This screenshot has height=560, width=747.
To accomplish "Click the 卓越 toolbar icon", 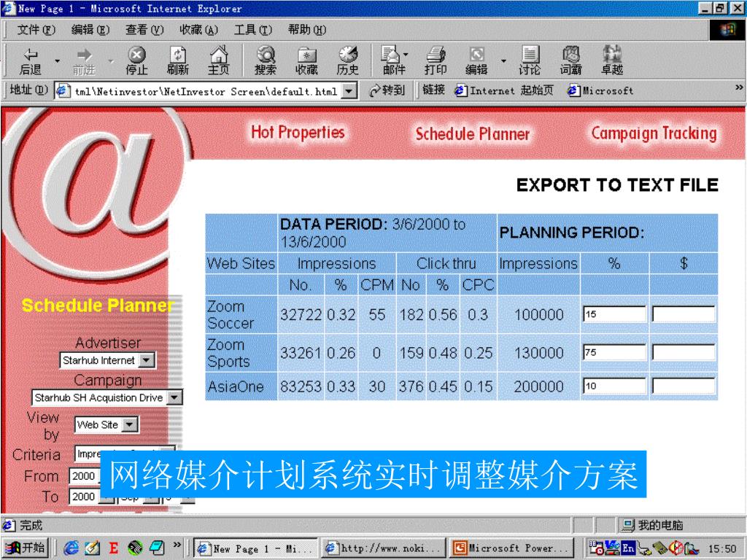I will click(x=612, y=61).
